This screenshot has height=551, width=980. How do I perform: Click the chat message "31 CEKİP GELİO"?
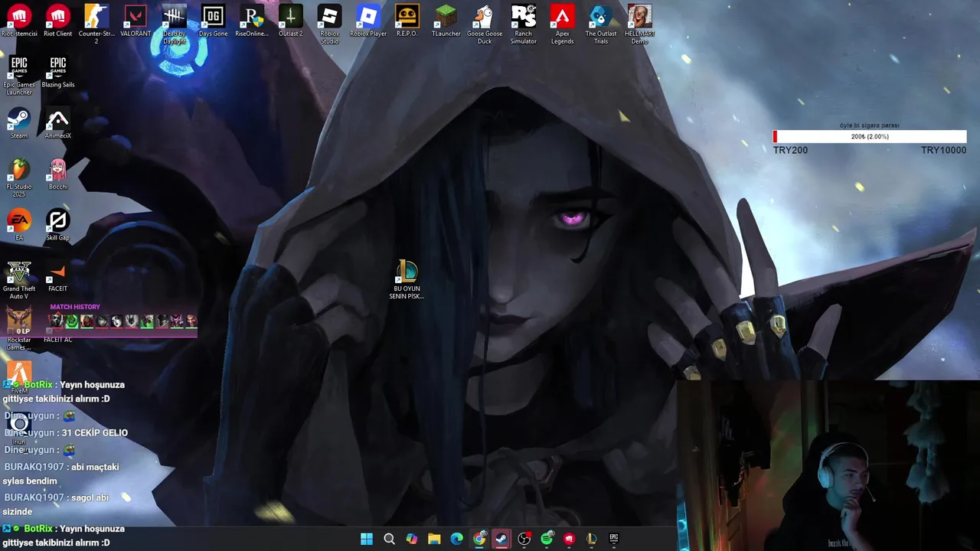tap(95, 432)
